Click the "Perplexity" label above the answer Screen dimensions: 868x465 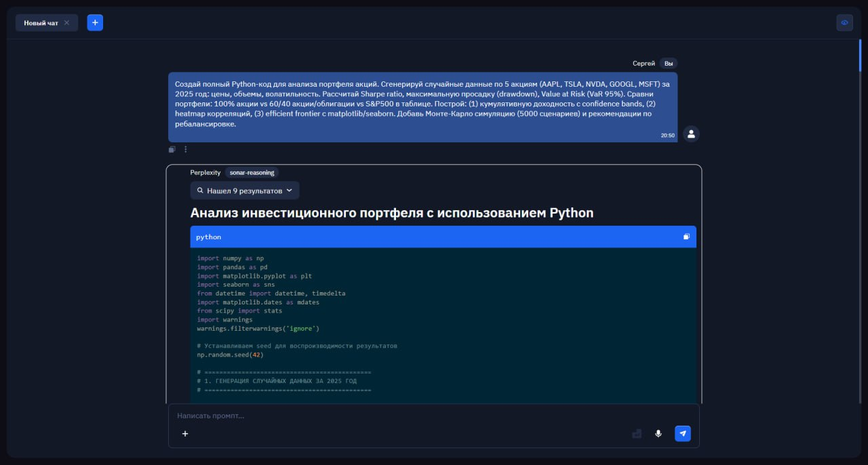[205, 172]
